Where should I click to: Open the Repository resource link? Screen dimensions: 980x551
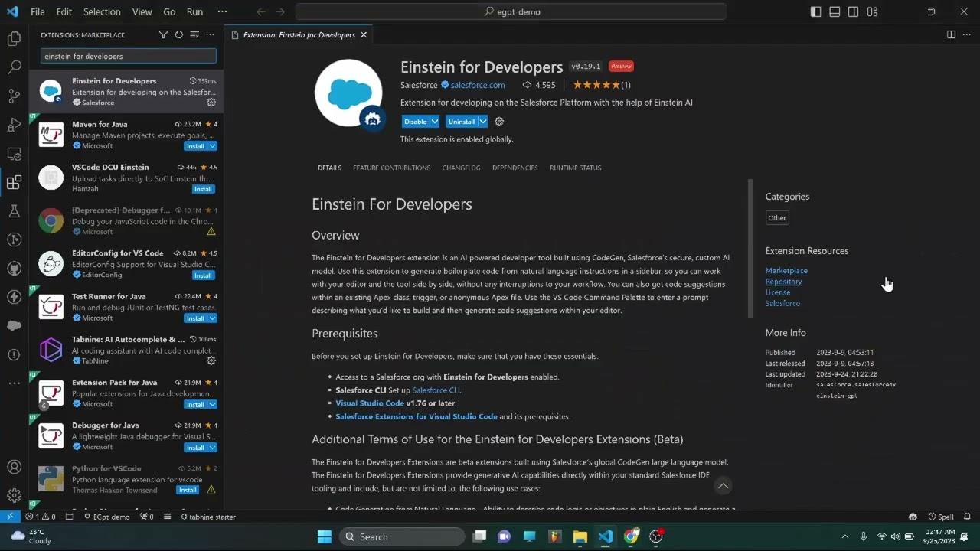(783, 282)
